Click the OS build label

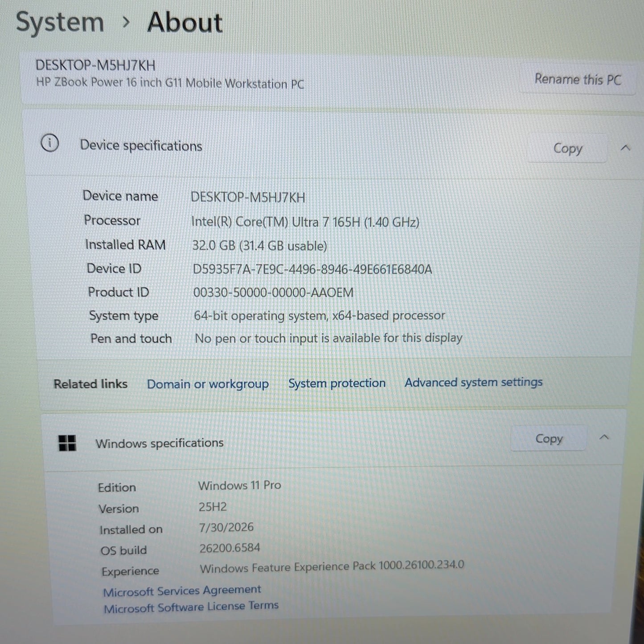[x=123, y=550]
